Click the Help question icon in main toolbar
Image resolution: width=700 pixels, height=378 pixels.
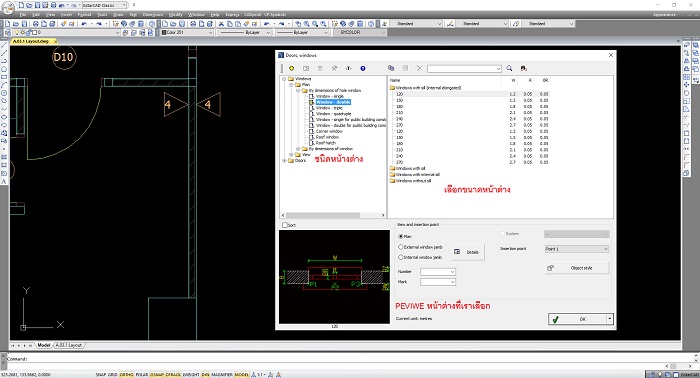click(152, 24)
